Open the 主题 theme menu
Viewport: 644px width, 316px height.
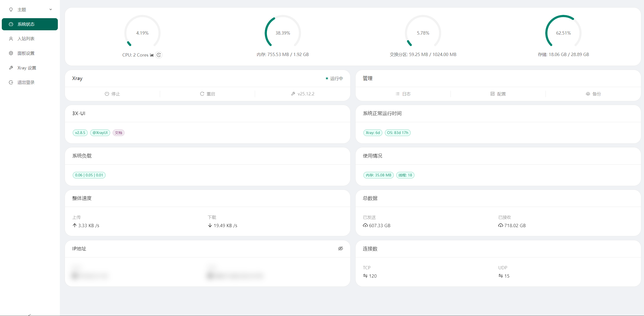pos(30,10)
